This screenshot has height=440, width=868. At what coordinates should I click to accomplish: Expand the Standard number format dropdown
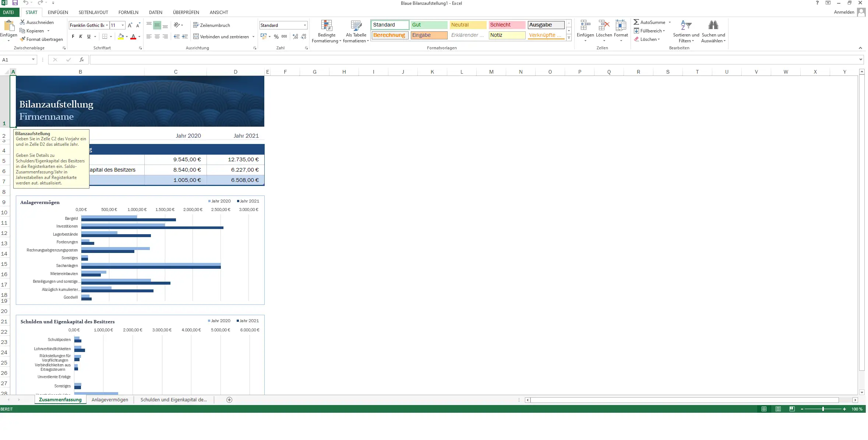[305, 25]
